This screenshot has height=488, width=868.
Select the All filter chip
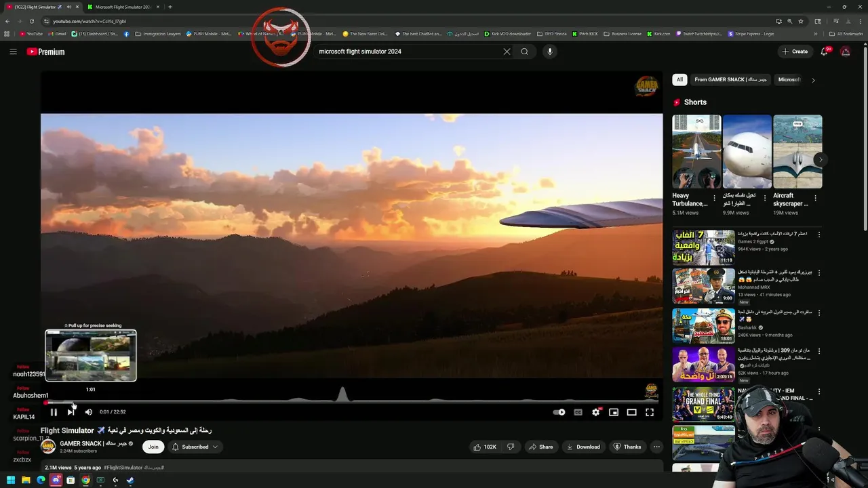pyautogui.click(x=679, y=79)
